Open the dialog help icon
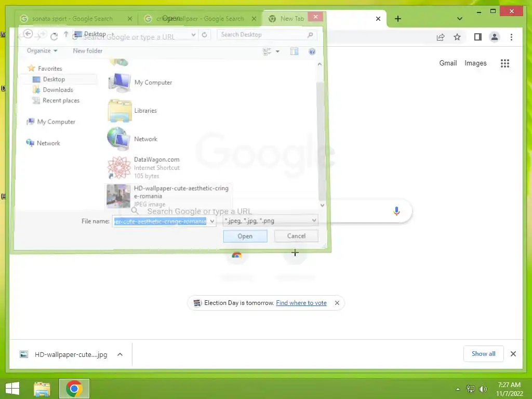Viewport: 532px width, 399px height. 312,51
